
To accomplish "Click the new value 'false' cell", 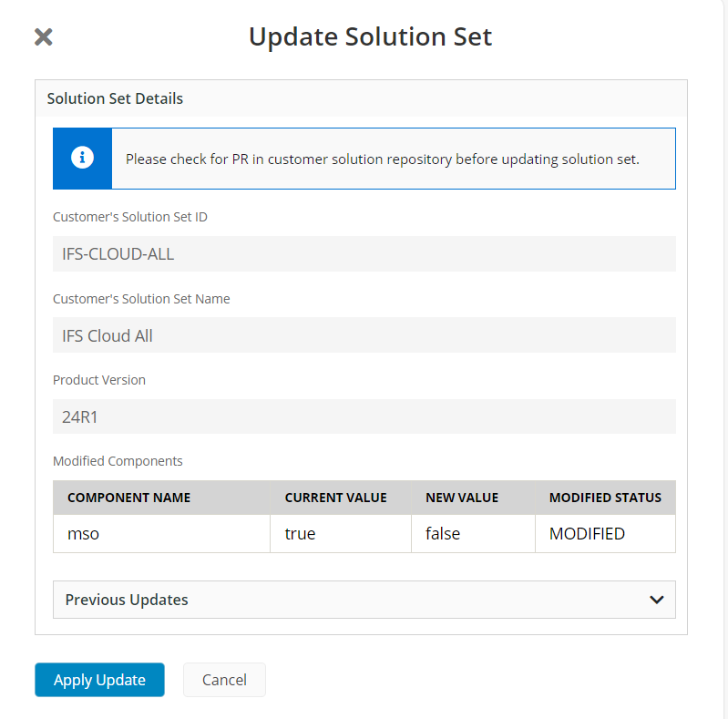I will [473, 533].
